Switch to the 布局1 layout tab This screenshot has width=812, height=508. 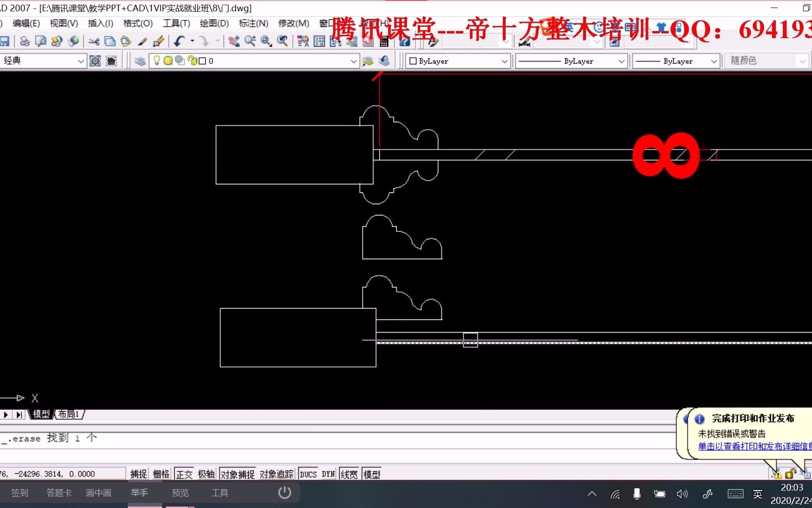click(69, 414)
